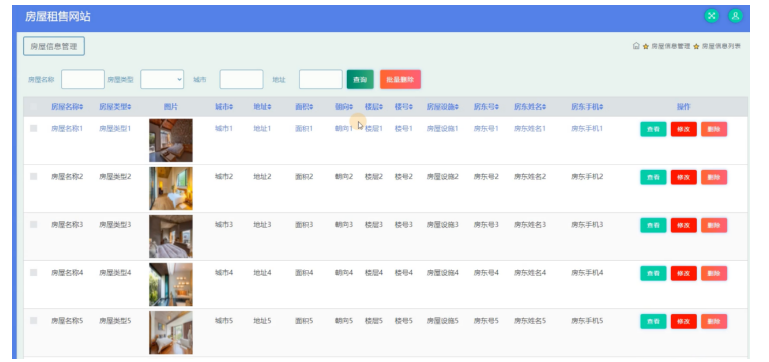This screenshot has width=769, height=362.
Task: Open the room photo for 房屋名称2
Action: [x=171, y=188]
